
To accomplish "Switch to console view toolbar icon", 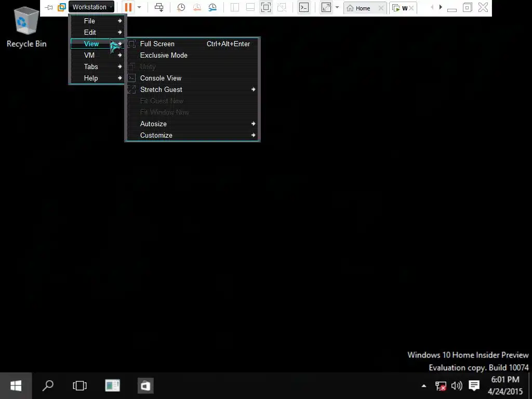I will [x=303, y=7].
